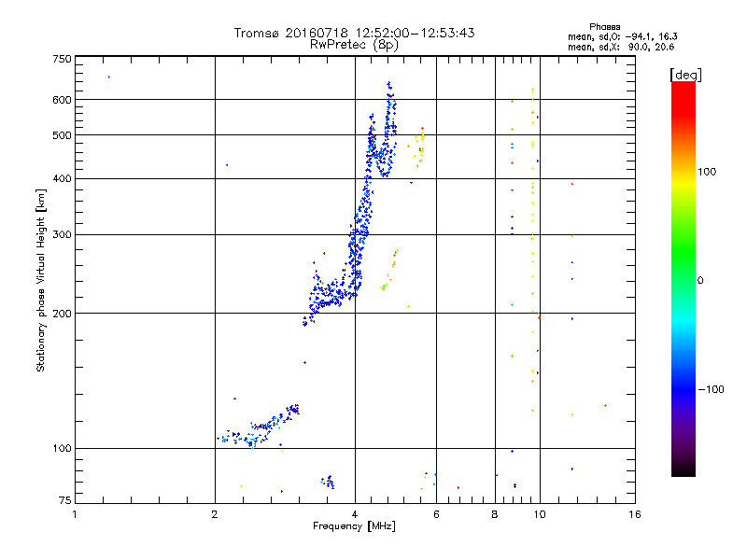Viewport: 747px width, 560px height.
Task: Click the x-axis tick label '4'
Action: [355, 514]
